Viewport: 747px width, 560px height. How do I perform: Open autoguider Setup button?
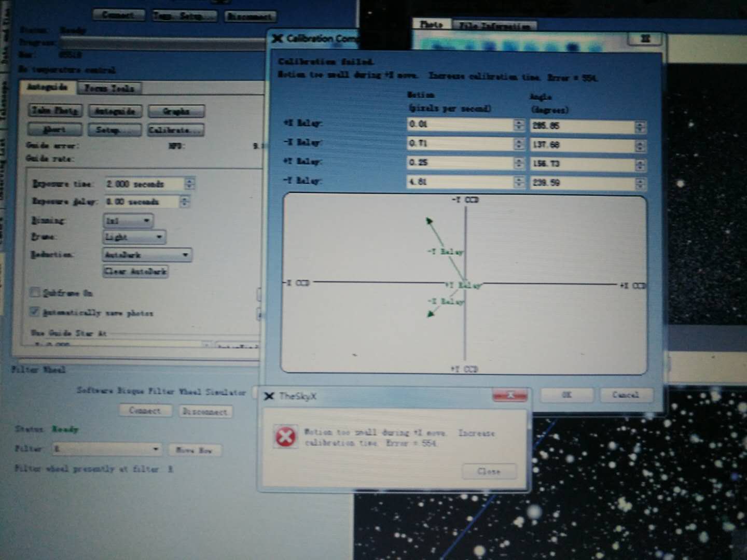click(x=115, y=130)
